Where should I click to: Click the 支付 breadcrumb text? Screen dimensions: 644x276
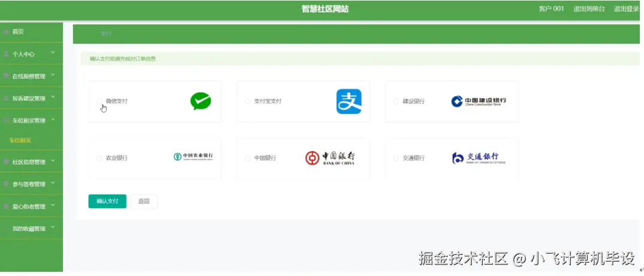click(106, 34)
